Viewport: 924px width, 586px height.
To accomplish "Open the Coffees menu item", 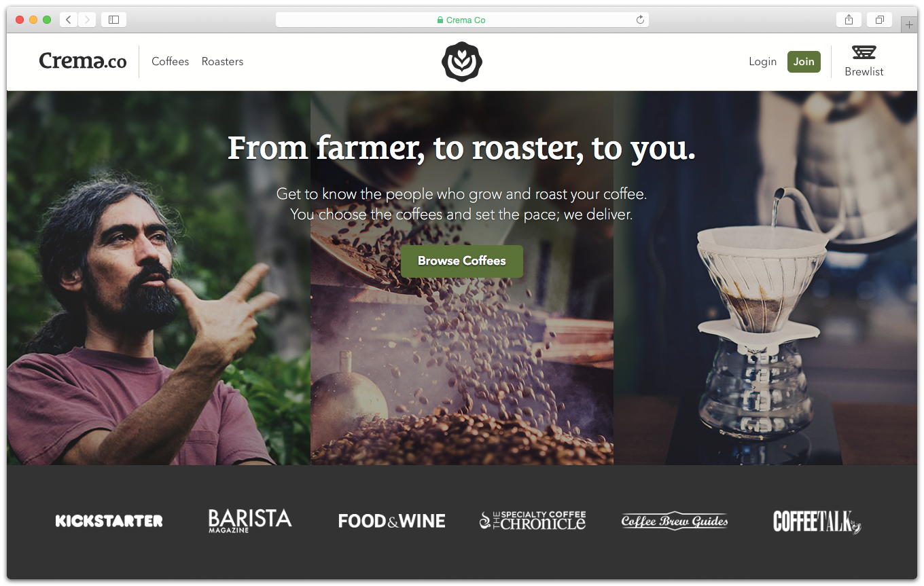I will [171, 61].
